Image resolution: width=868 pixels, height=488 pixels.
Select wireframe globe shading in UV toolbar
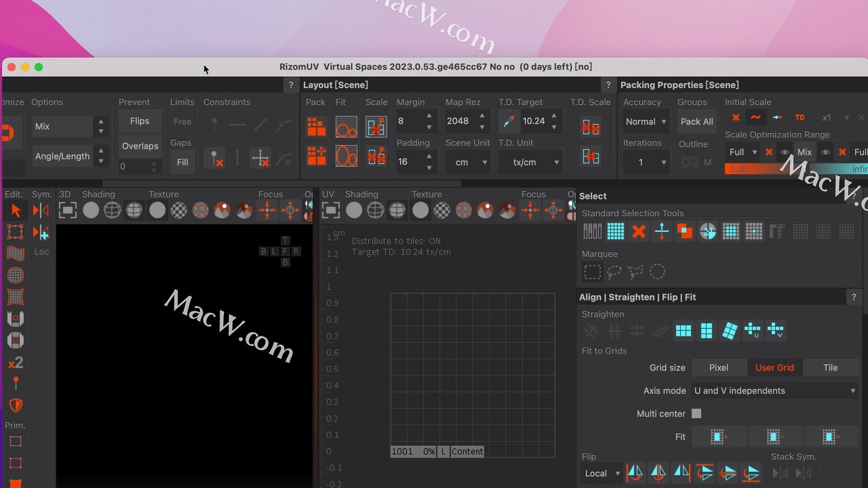pyautogui.click(x=375, y=211)
